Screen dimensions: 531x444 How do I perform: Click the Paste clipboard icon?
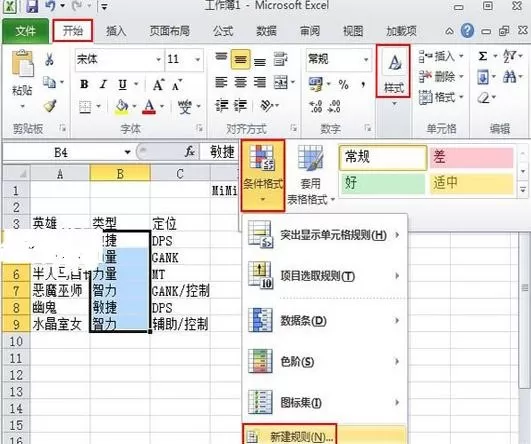point(22,63)
